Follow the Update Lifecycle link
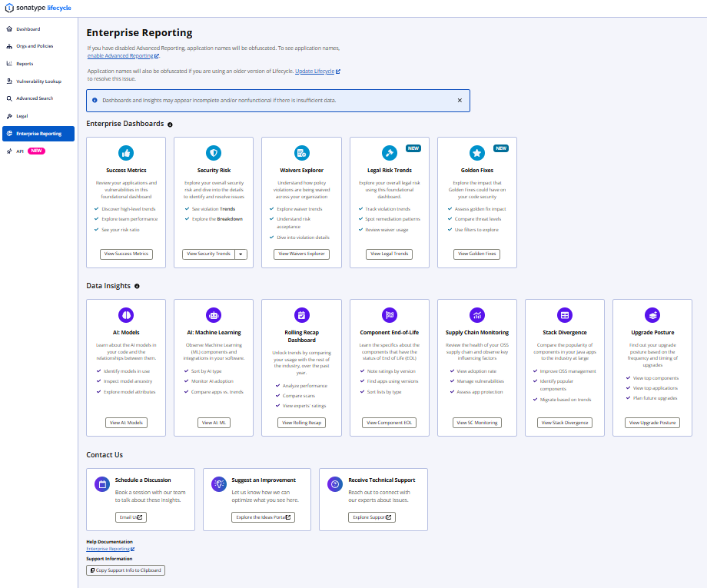This screenshot has width=707, height=588. tap(317, 71)
